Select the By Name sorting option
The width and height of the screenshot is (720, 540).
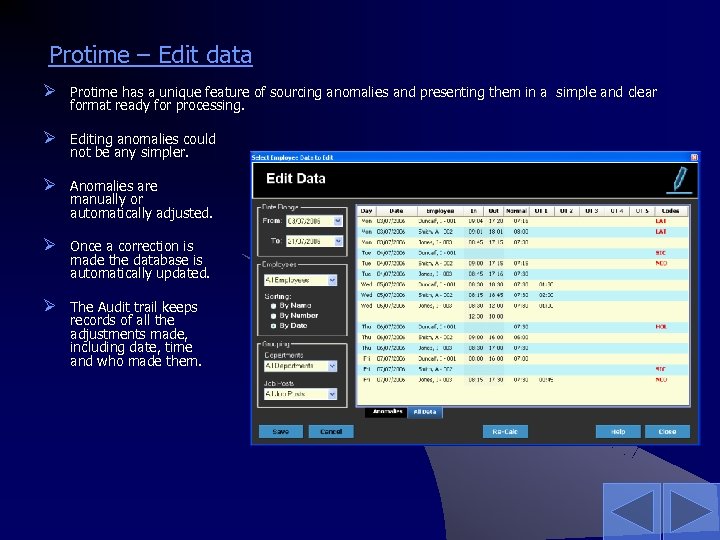pos(291,305)
